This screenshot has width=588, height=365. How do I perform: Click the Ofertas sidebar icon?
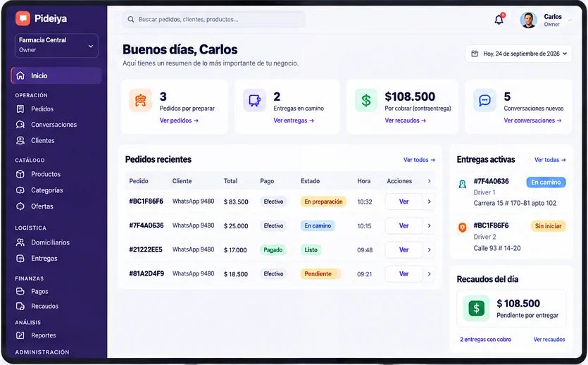pos(20,206)
